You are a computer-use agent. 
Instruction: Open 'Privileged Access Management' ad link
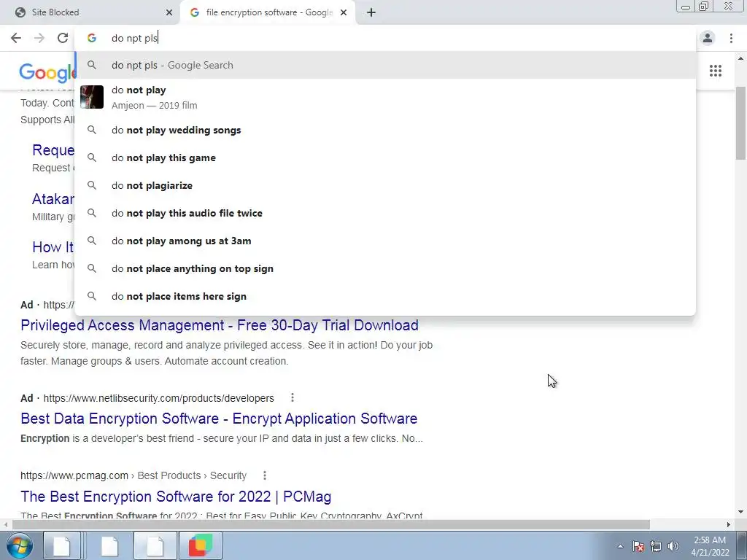point(219,325)
